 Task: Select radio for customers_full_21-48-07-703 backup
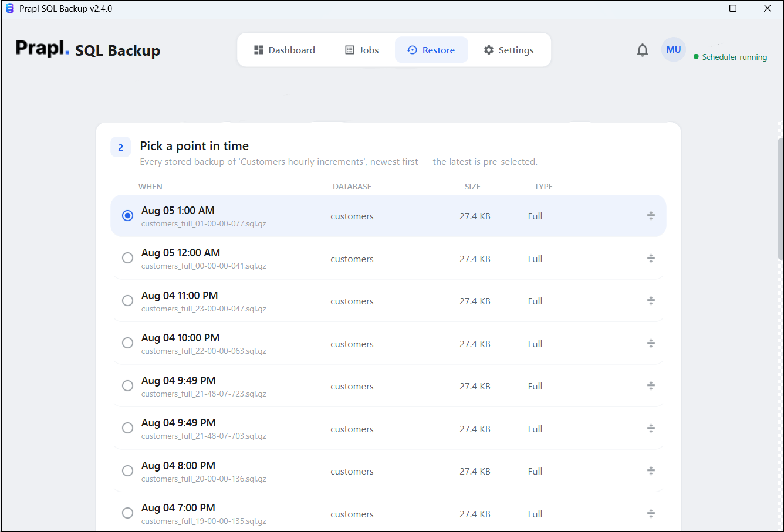[127, 428]
